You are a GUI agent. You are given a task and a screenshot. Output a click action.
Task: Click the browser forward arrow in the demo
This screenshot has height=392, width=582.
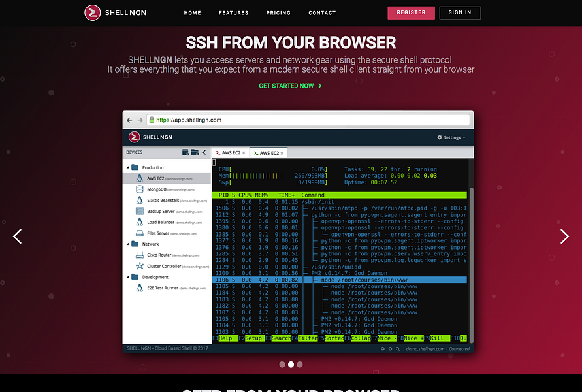(x=140, y=120)
